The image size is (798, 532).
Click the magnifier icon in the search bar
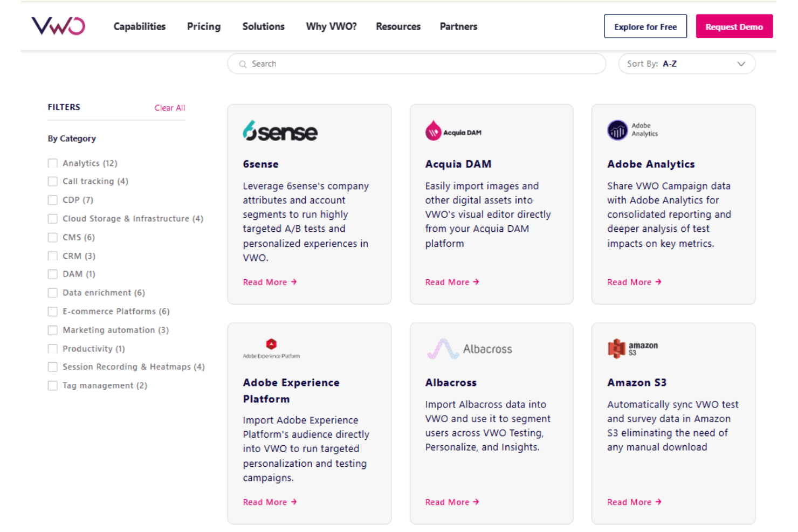[243, 64]
